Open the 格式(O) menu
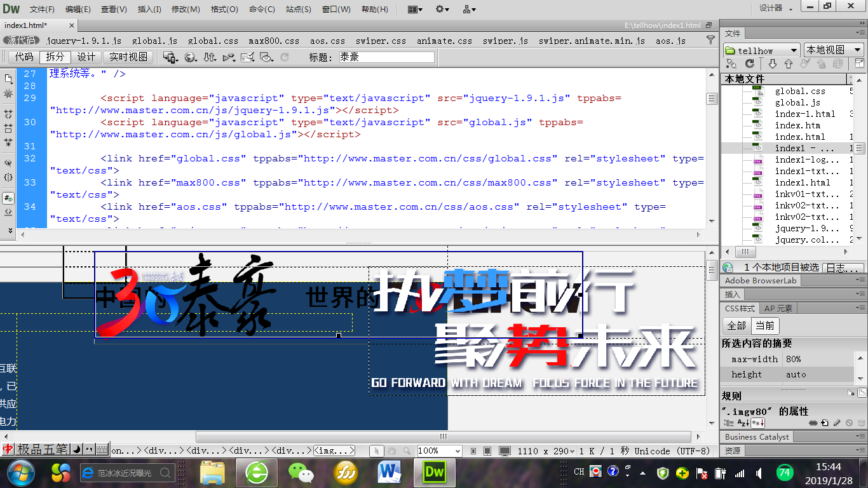 (x=224, y=10)
